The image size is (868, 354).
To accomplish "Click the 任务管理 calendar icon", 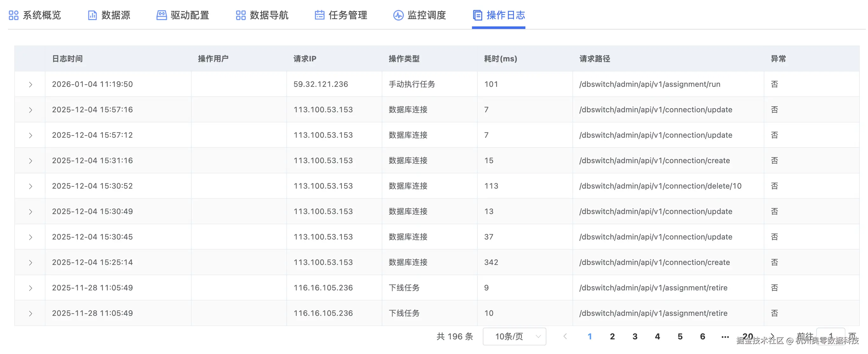I will coord(319,15).
